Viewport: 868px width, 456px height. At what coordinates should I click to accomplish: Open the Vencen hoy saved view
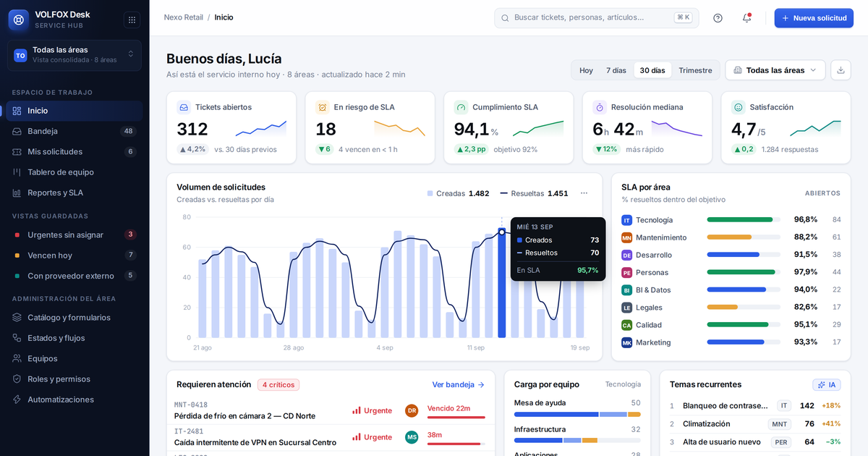coord(75,255)
